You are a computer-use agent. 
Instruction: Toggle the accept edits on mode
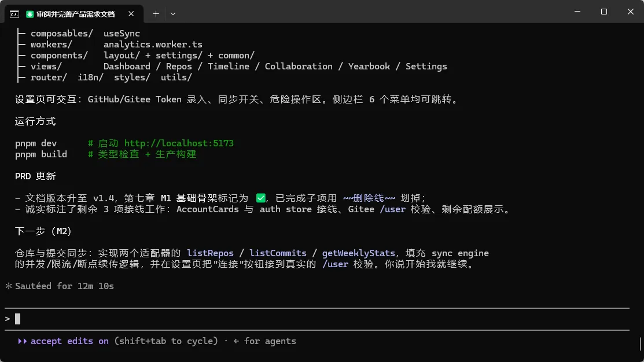pos(69,341)
